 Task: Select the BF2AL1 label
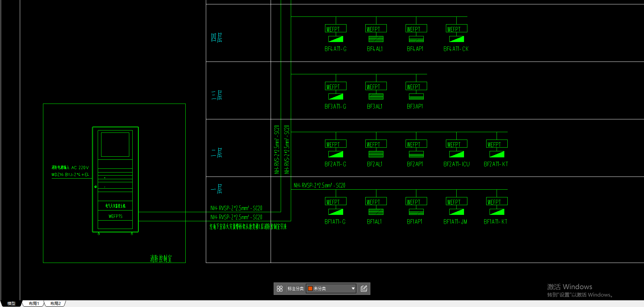(375, 164)
